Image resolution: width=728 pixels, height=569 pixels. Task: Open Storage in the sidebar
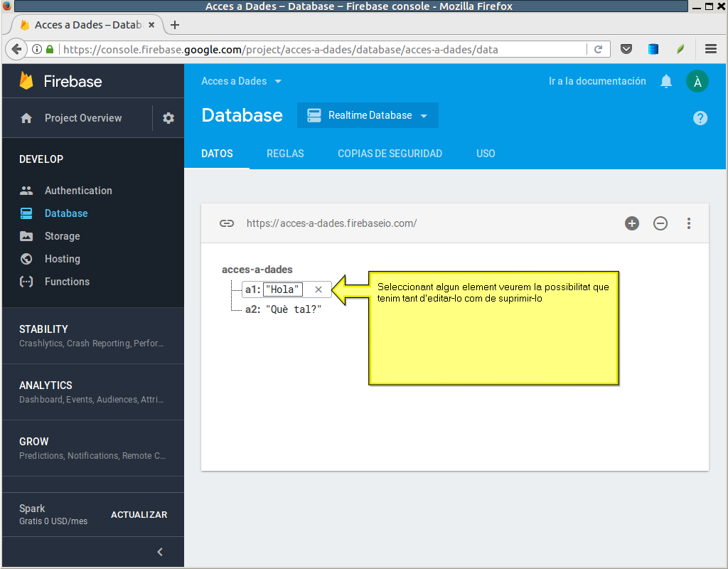(63, 236)
